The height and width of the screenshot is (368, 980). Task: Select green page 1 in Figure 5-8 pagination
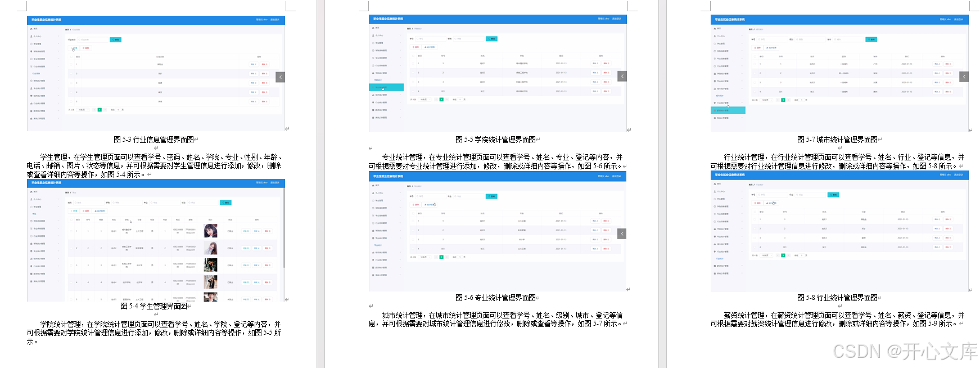point(783,256)
